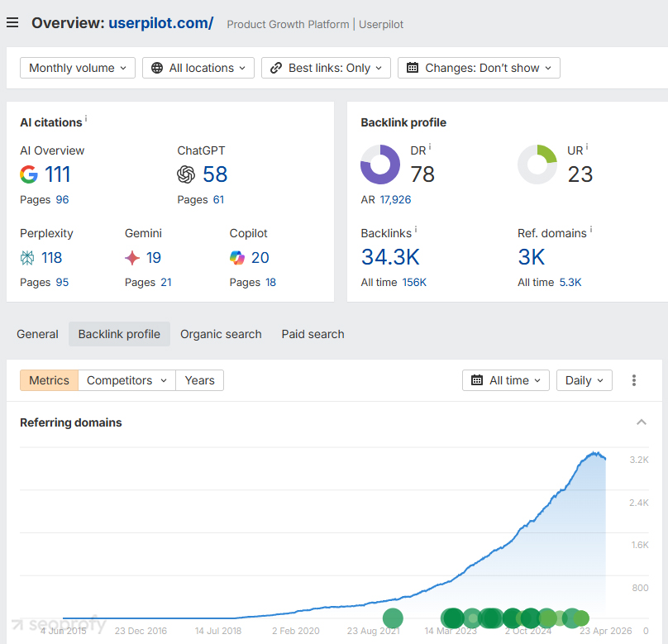Click the 23 Dec 2016 x-axis label
This screenshot has height=644, width=668.
point(141,631)
